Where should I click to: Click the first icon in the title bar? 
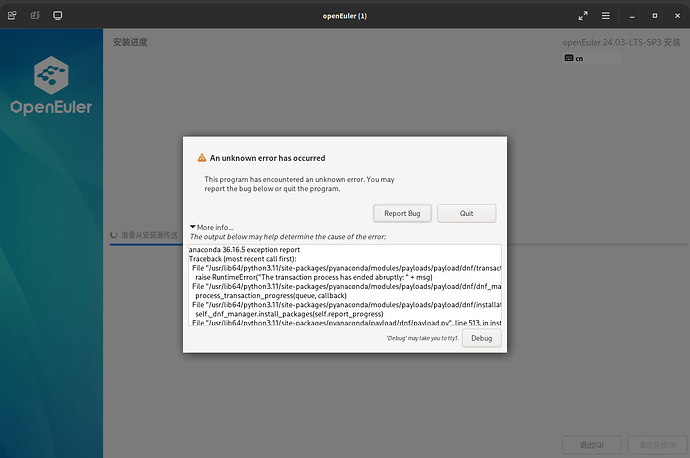[x=14, y=16]
